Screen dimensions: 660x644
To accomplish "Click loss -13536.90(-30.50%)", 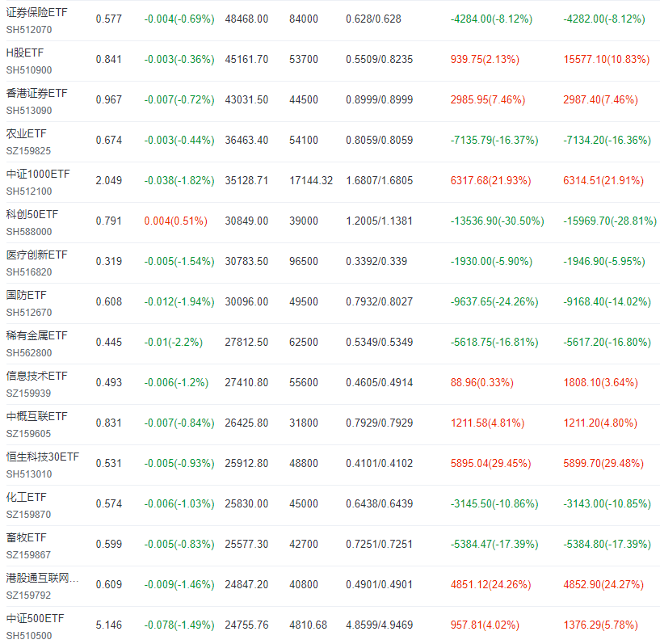I will (x=497, y=221).
